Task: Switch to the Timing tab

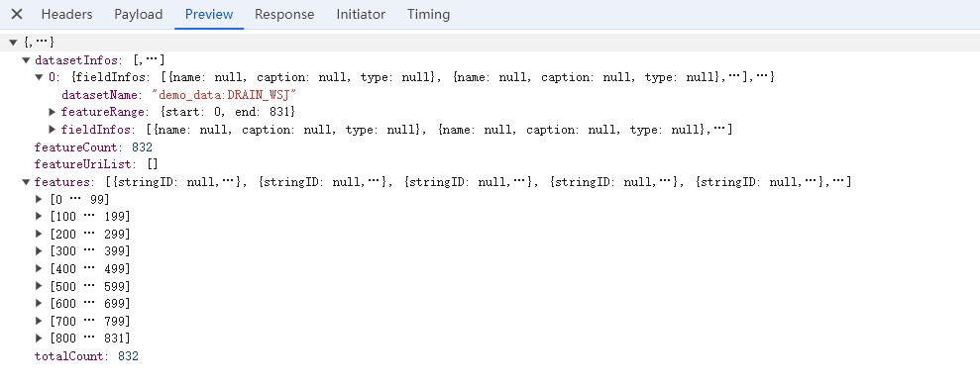Action: 428,15
